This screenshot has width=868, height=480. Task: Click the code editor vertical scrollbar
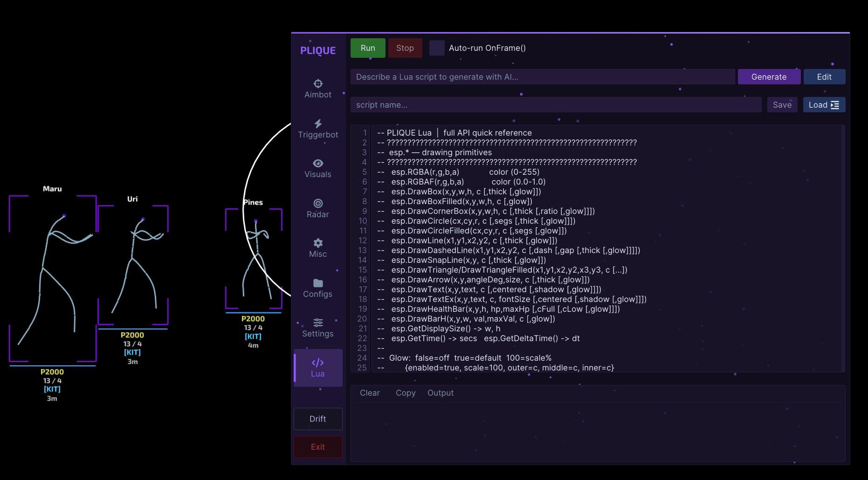tap(843, 248)
